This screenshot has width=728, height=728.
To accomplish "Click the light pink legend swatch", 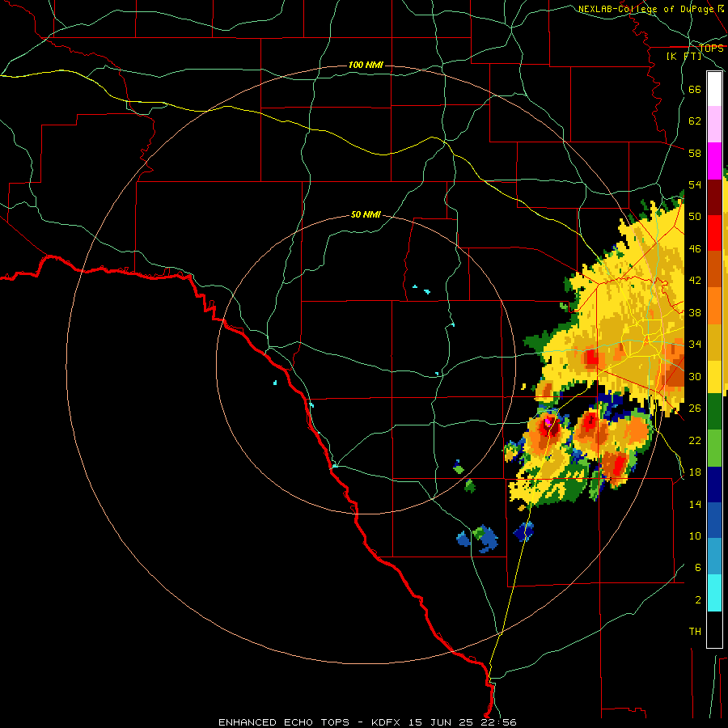I will [x=714, y=124].
